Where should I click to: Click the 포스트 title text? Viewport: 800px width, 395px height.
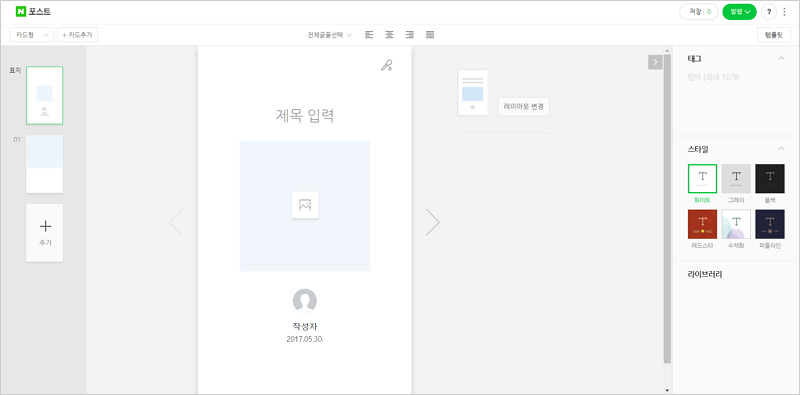click(x=39, y=11)
